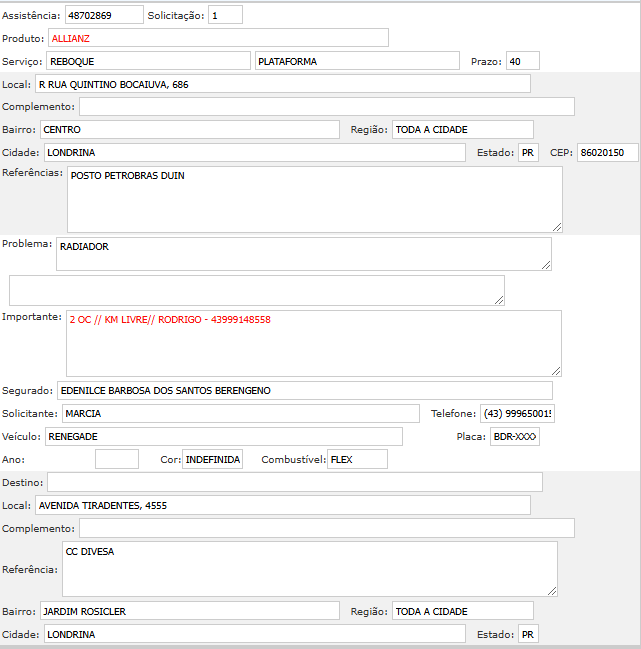Grab the Importante text area resize handle
The image size is (641, 649).
(x=556, y=370)
